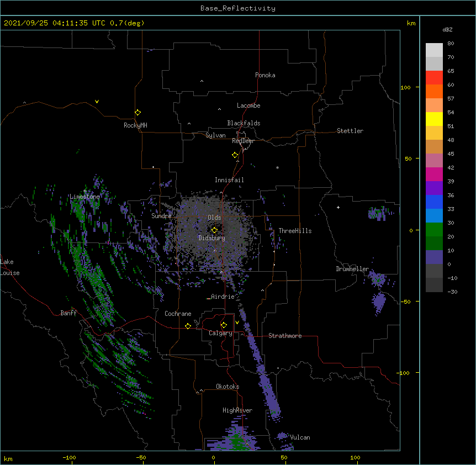Click the Drumheller label
Screen dimensions: 476x465
coord(352,269)
